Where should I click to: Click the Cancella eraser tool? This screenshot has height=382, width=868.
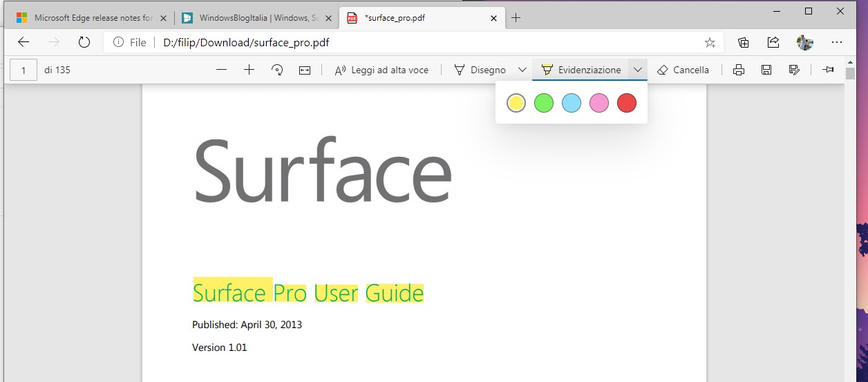point(683,70)
